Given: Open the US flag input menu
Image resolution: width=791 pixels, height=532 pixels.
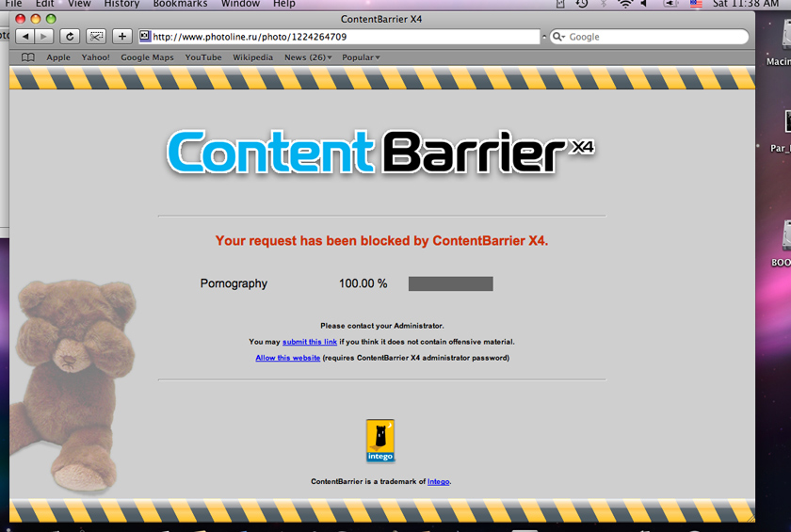Looking at the screenshot, I should [696, 4].
